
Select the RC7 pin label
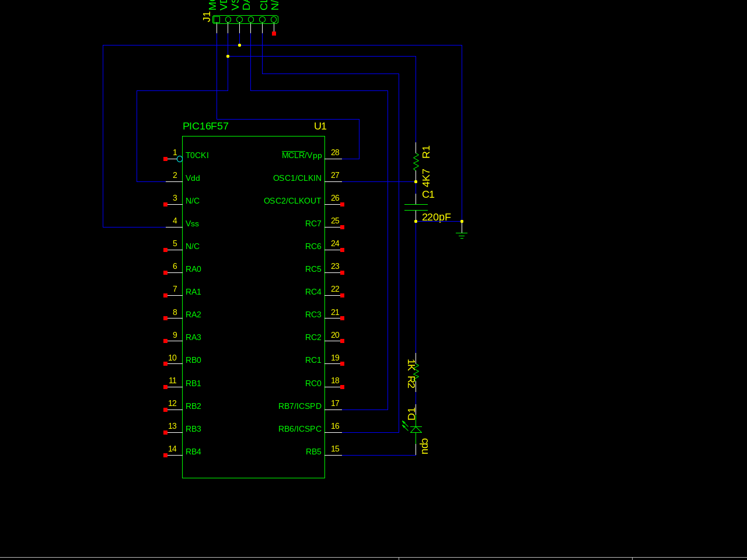tap(313, 223)
